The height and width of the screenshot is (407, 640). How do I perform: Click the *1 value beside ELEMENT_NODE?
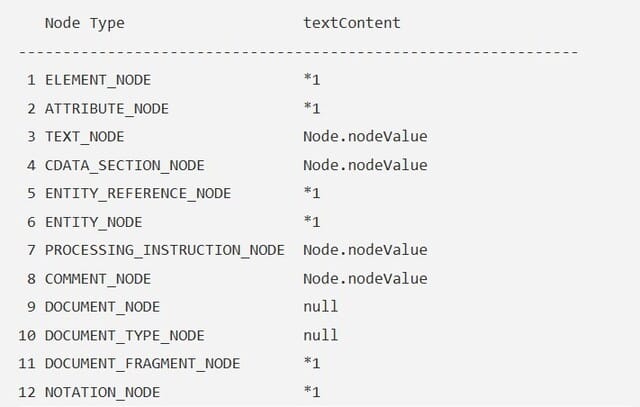[x=312, y=79]
